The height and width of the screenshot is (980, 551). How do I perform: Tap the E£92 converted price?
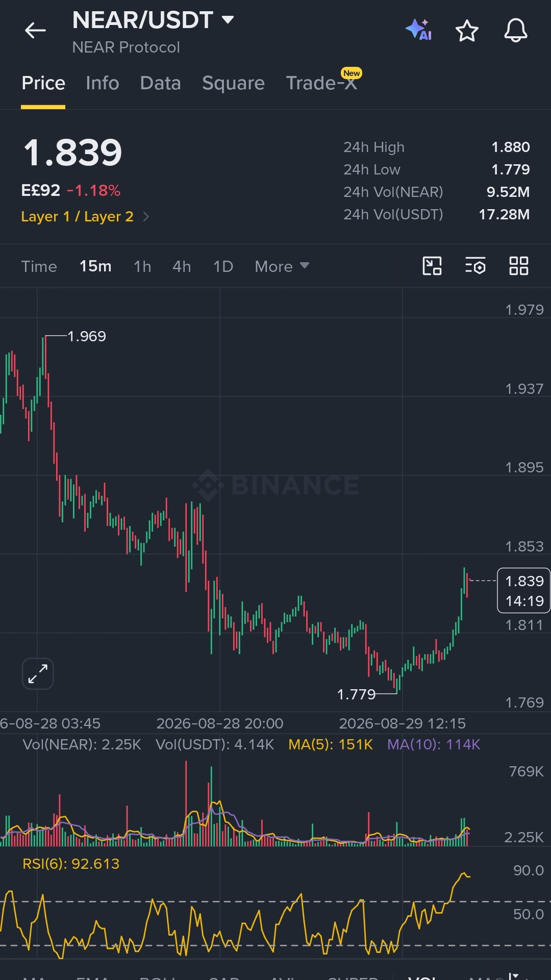[x=40, y=191]
